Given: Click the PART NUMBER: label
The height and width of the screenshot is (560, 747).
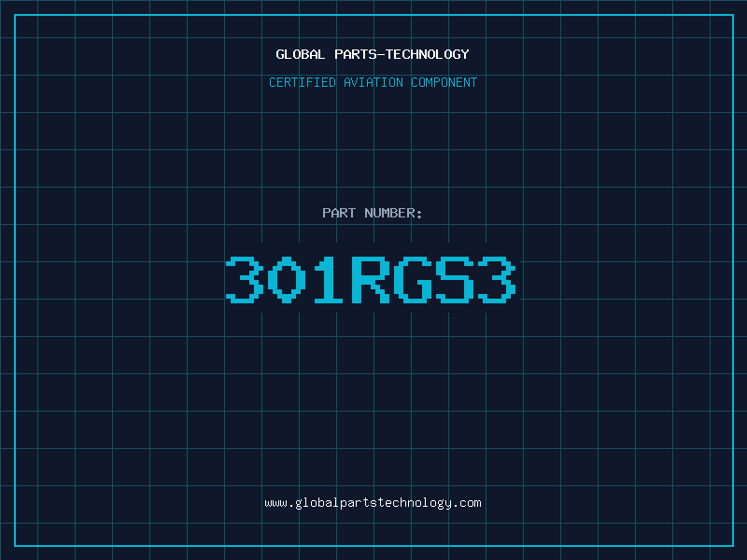Looking at the screenshot, I should point(373,213).
